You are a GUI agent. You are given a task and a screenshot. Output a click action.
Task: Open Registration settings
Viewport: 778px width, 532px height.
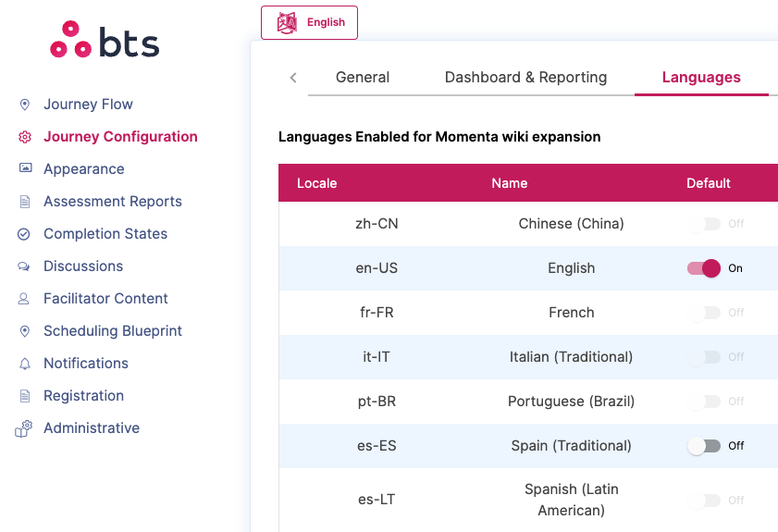point(84,396)
